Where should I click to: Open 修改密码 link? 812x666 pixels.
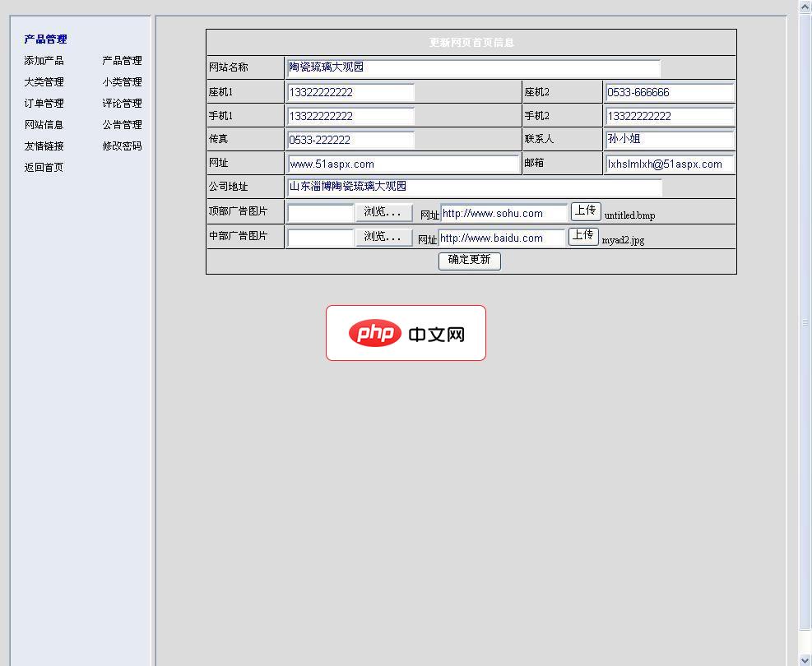tap(122, 146)
